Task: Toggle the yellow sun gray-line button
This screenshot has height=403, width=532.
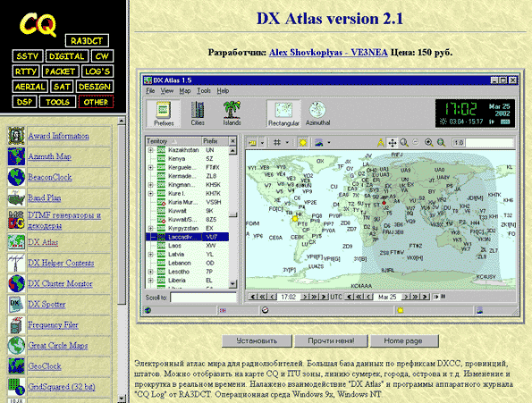Action: pos(302,143)
